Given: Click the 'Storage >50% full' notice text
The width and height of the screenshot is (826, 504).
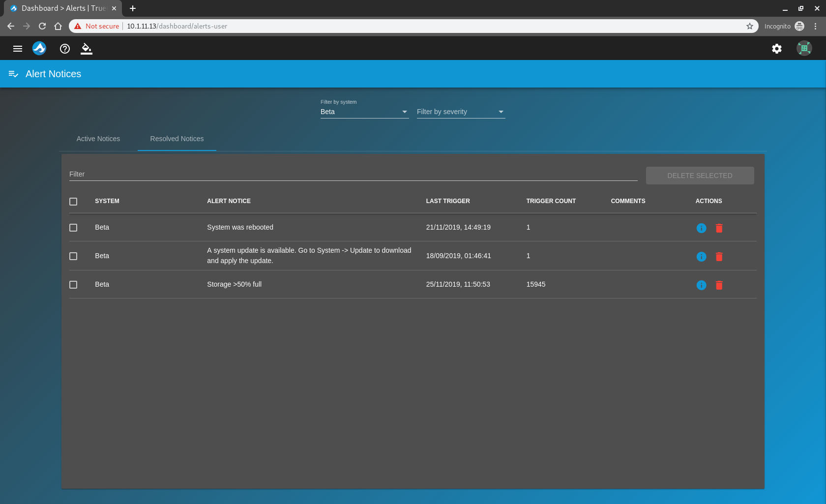Looking at the screenshot, I should [234, 284].
